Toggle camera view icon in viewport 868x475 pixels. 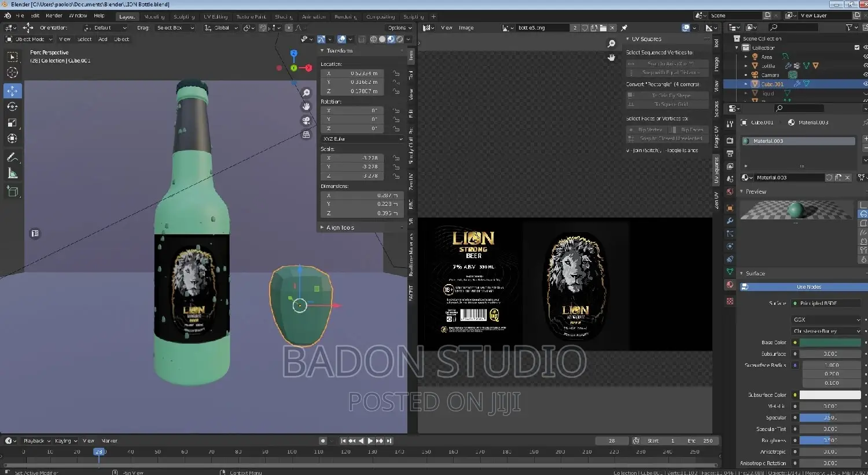tap(306, 120)
